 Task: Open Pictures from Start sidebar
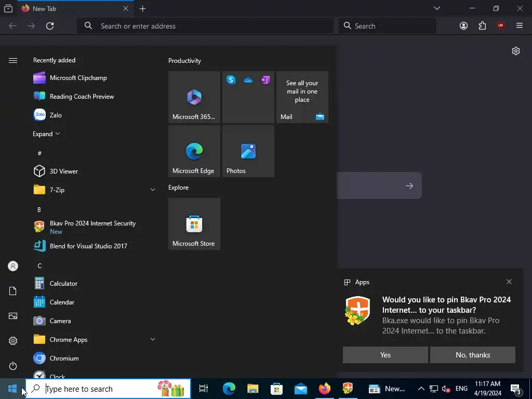coord(13,316)
